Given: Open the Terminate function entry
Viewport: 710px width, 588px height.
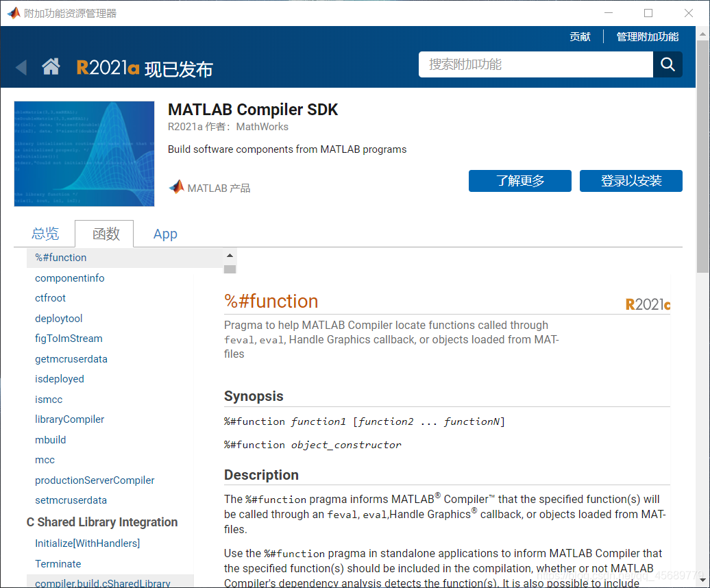Looking at the screenshot, I should pyautogui.click(x=58, y=563).
